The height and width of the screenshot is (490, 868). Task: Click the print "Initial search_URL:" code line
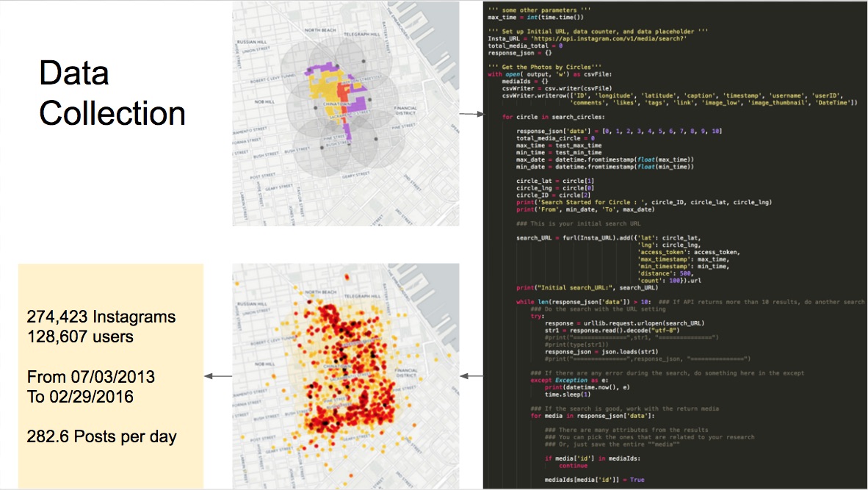tap(587, 288)
